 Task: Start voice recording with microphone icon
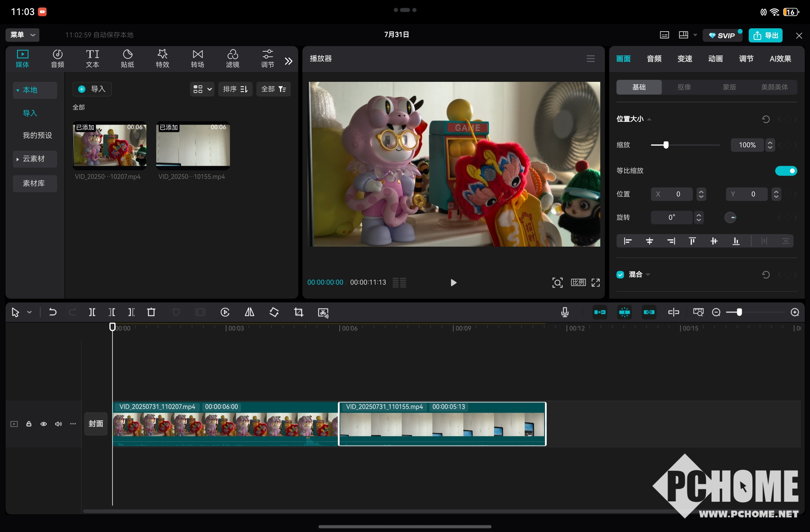click(x=565, y=312)
